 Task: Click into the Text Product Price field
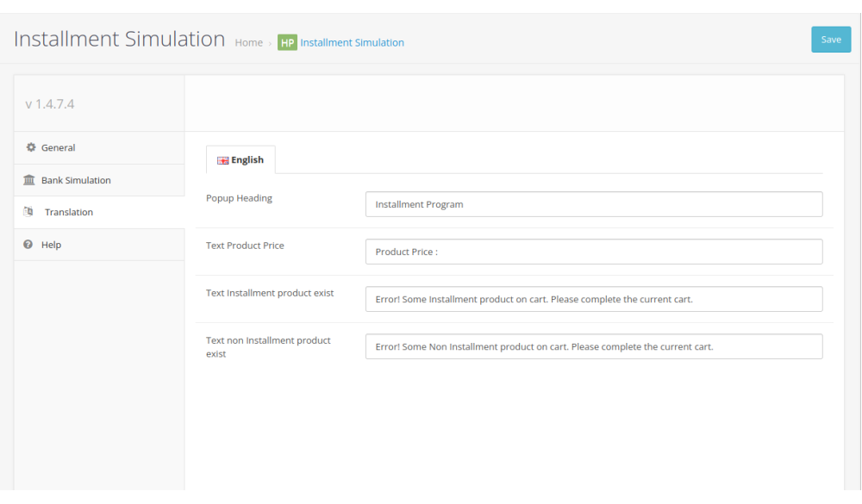[593, 252]
